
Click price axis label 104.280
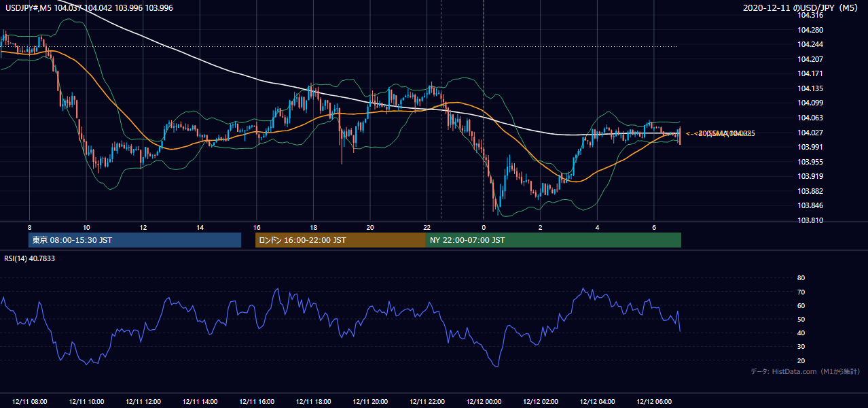811,30
